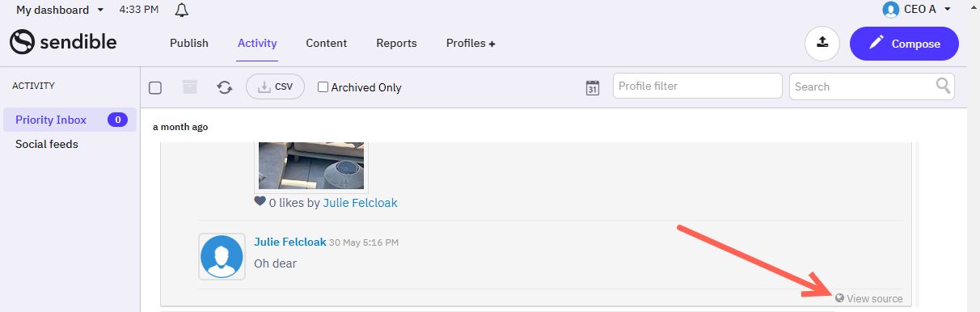Open the calendar date filter icon

pos(593,87)
